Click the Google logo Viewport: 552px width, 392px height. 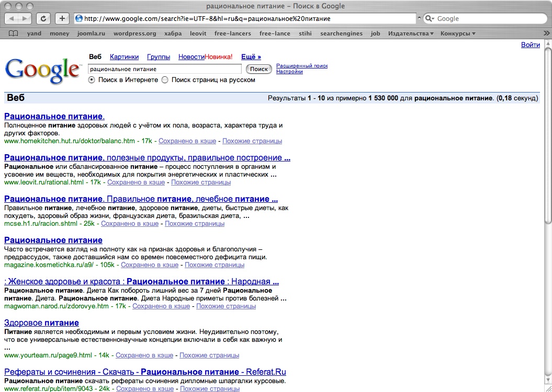tap(42, 71)
